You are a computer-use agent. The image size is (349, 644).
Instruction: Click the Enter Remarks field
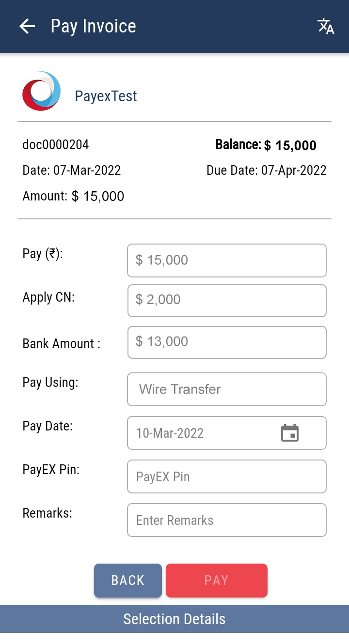coord(226,520)
